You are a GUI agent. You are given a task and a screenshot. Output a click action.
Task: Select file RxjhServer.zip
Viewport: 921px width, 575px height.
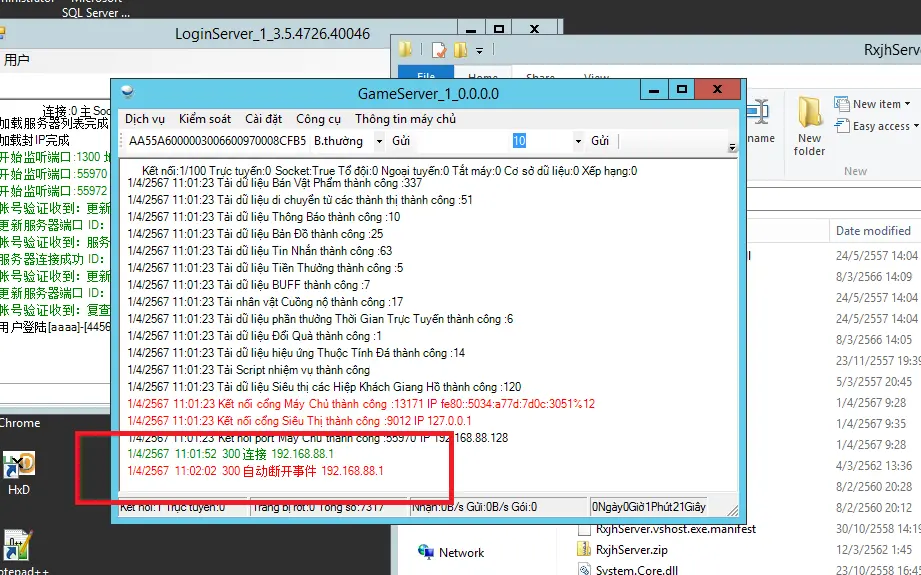(x=631, y=550)
